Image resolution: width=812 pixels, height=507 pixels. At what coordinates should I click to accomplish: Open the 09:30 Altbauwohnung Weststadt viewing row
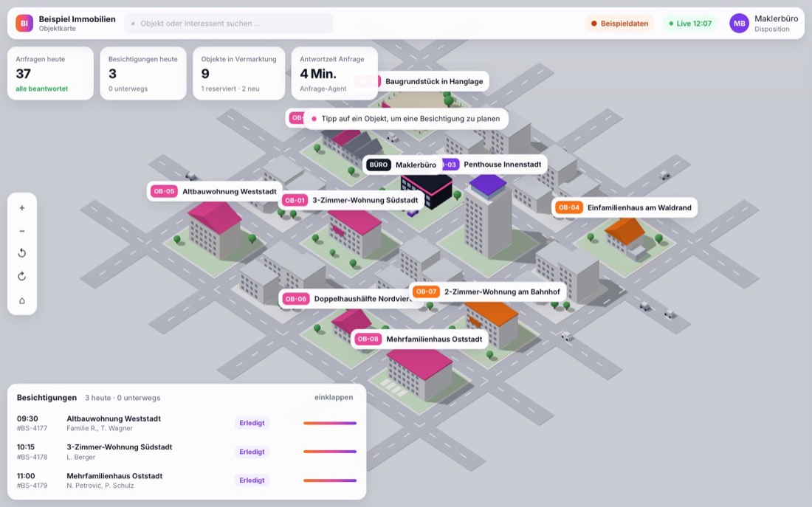(x=187, y=423)
